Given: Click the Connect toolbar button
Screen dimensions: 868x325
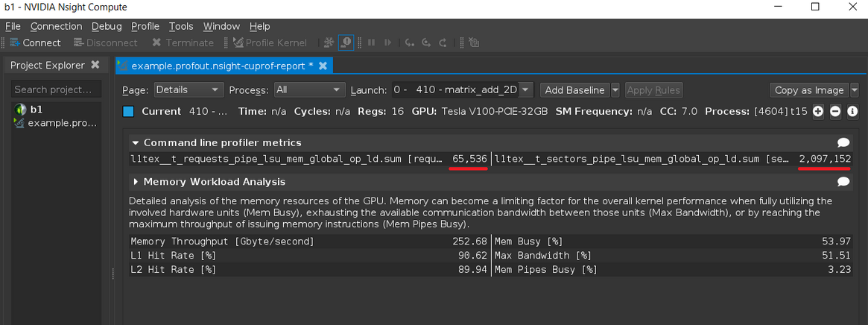Looking at the screenshot, I should coord(36,42).
